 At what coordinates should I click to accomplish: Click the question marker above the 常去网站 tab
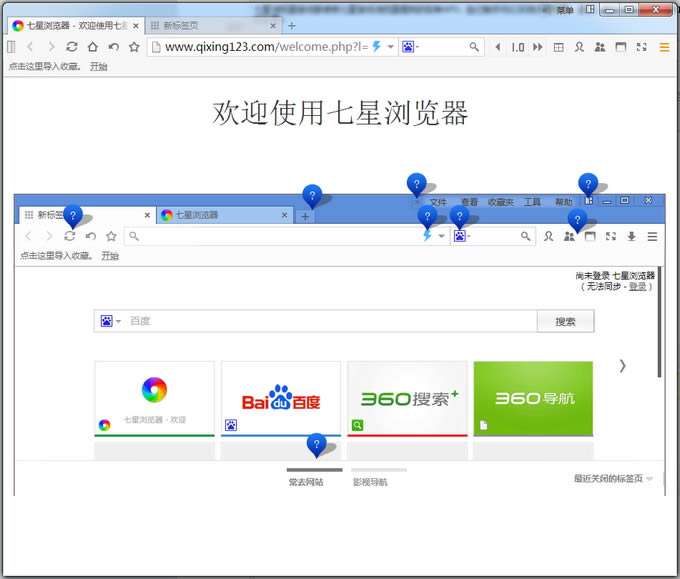tap(317, 445)
